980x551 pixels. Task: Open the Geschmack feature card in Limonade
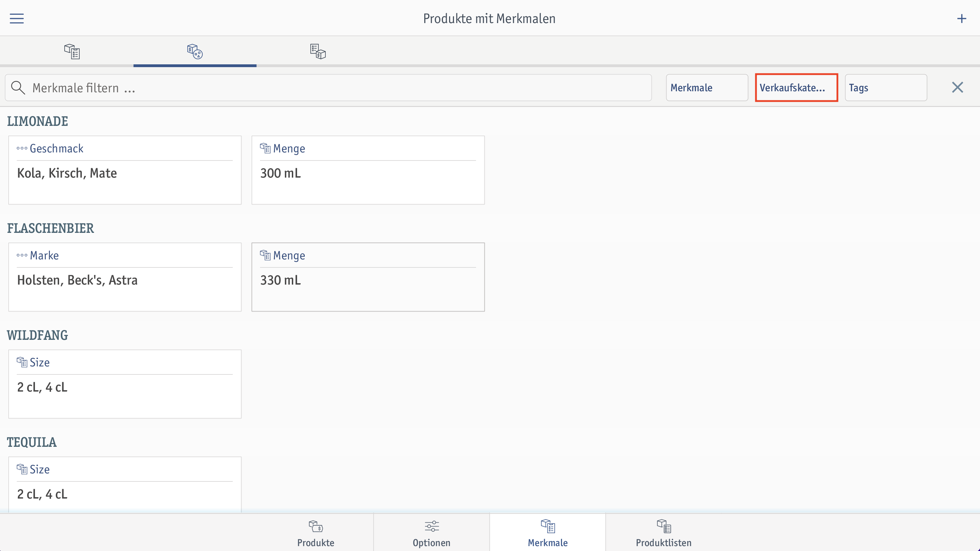tap(125, 170)
